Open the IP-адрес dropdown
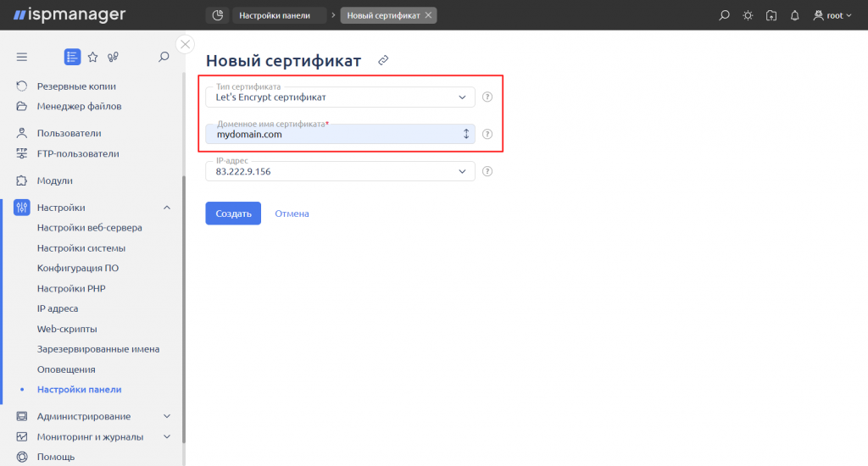This screenshot has height=466, width=868. pos(340,171)
